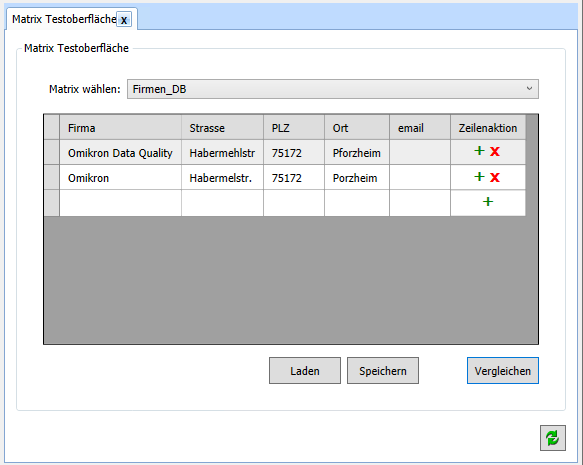Image resolution: width=583 pixels, height=465 pixels.
Task: Click the Habermelstr. cell
Action: click(222, 178)
